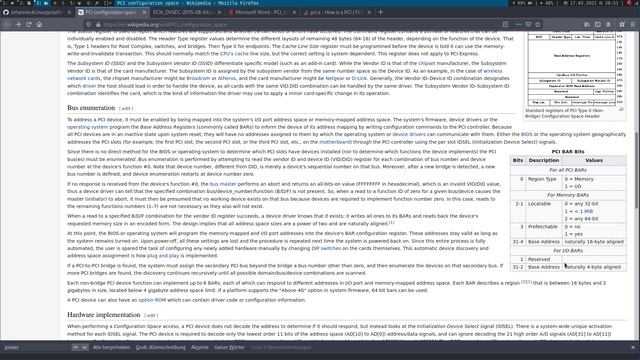Toggle reader view icon in address bar
This screenshot has height=360, width=640.
505,24
